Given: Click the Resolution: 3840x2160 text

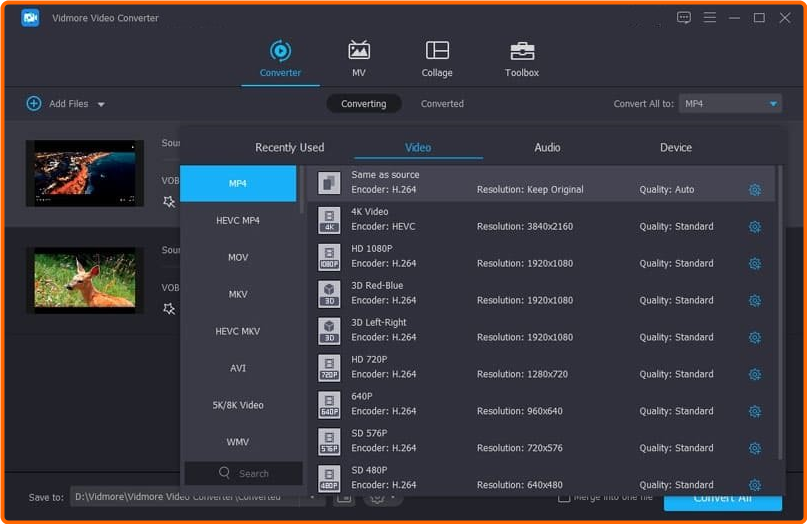Looking at the screenshot, I should pos(524,226).
